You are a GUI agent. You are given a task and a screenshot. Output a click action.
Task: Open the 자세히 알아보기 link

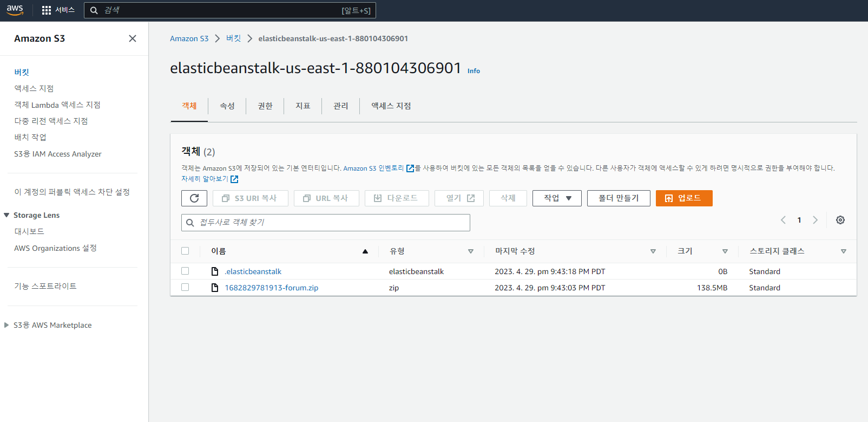point(205,179)
